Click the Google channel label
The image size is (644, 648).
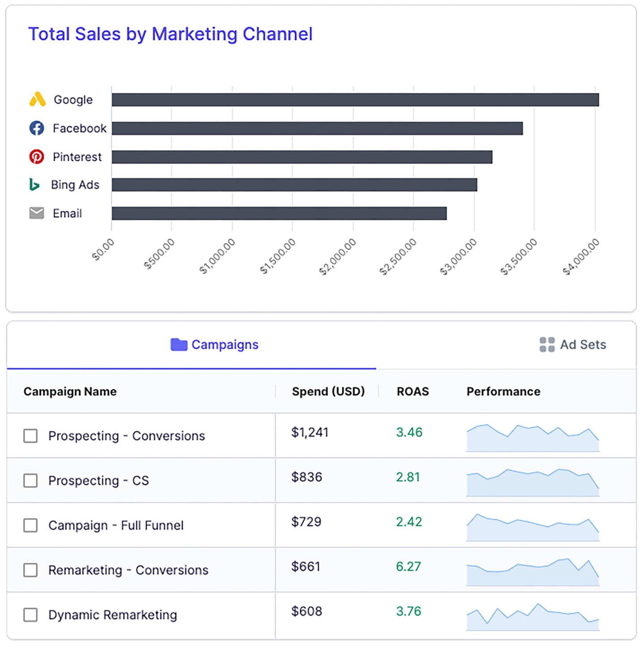(x=73, y=100)
